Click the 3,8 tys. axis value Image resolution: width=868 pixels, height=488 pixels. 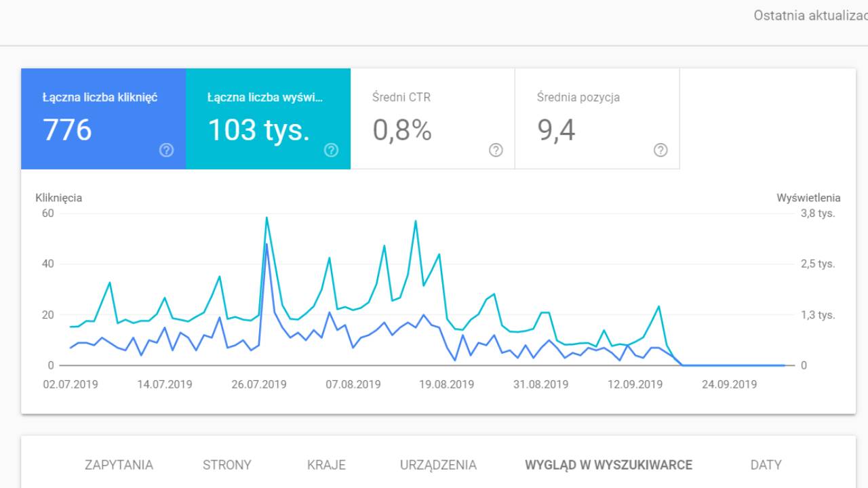818,213
